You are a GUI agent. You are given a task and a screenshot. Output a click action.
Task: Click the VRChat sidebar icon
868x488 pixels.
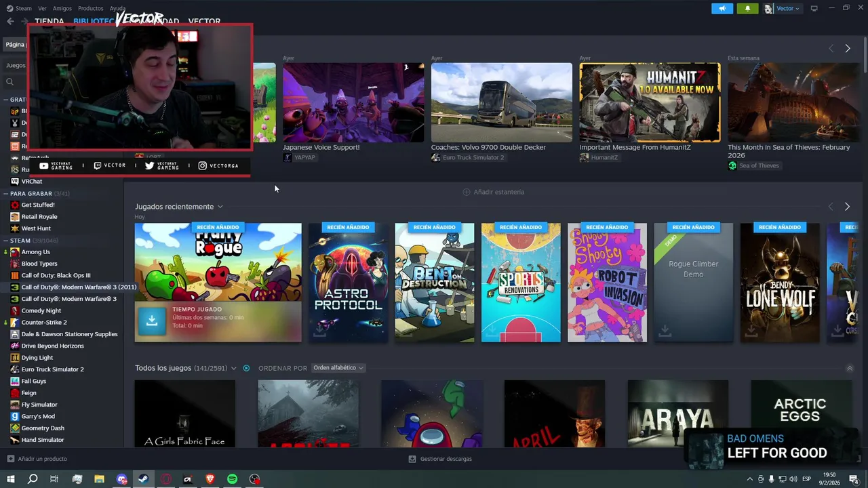15,182
